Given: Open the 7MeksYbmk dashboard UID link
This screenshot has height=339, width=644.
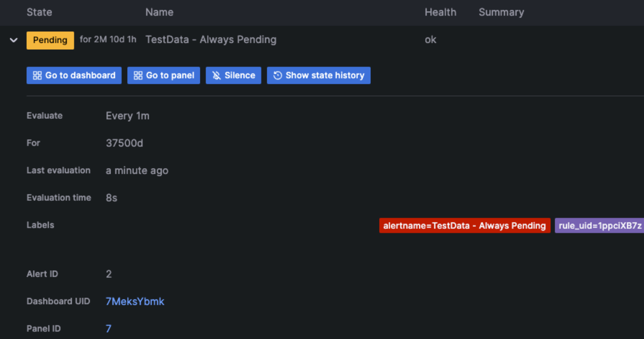Looking at the screenshot, I should point(135,301).
